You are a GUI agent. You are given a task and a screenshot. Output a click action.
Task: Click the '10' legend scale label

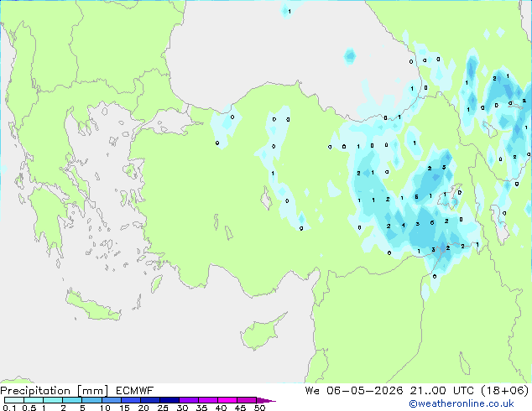pyautogui.click(x=105, y=408)
